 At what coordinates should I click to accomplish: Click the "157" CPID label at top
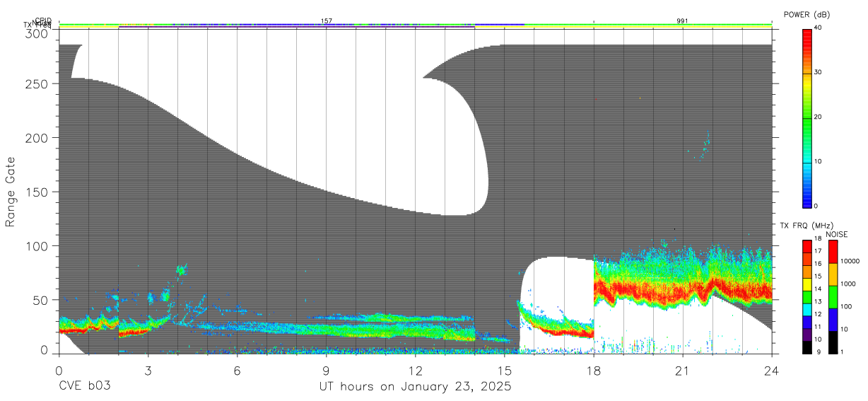(x=327, y=21)
